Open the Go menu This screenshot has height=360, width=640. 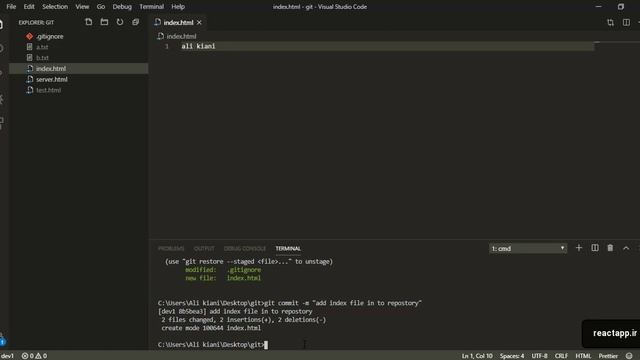pyautogui.click(x=101, y=7)
